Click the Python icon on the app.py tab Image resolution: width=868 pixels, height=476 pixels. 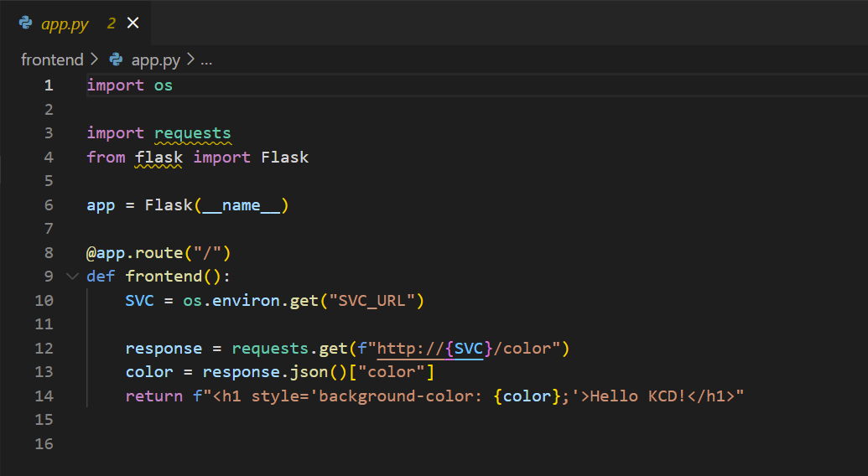[x=26, y=23]
